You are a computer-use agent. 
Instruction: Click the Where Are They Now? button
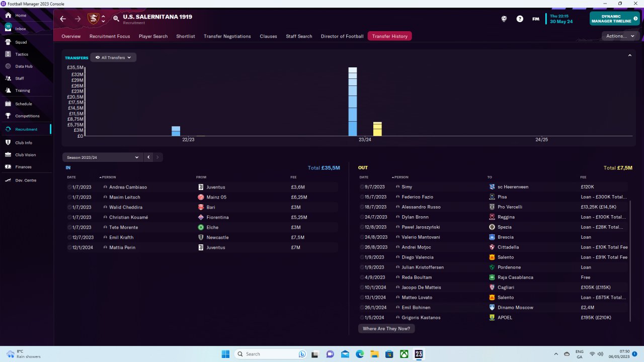pos(386,329)
